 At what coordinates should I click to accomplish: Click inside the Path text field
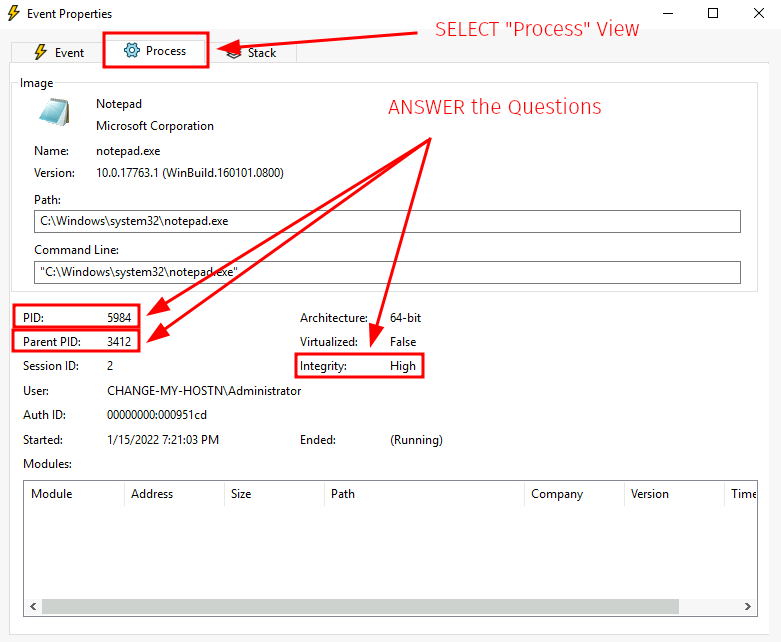pyautogui.click(x=387, y=221)
